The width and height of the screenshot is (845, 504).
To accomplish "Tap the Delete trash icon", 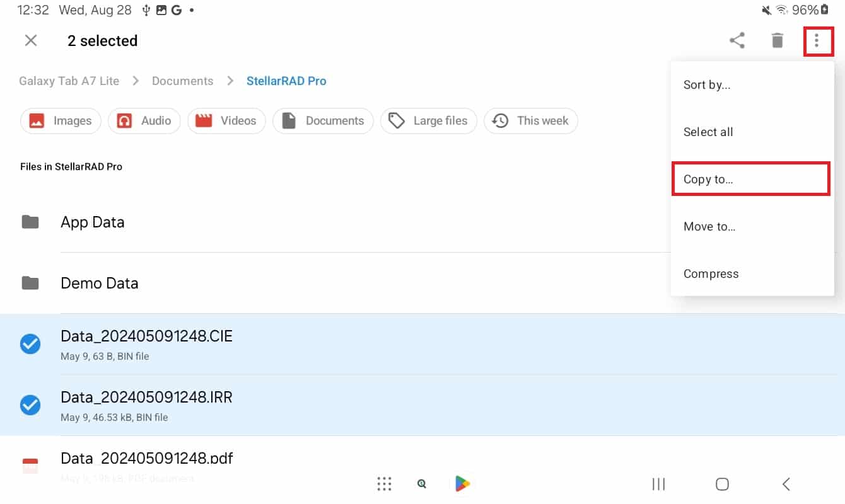I will click(777, 41).
